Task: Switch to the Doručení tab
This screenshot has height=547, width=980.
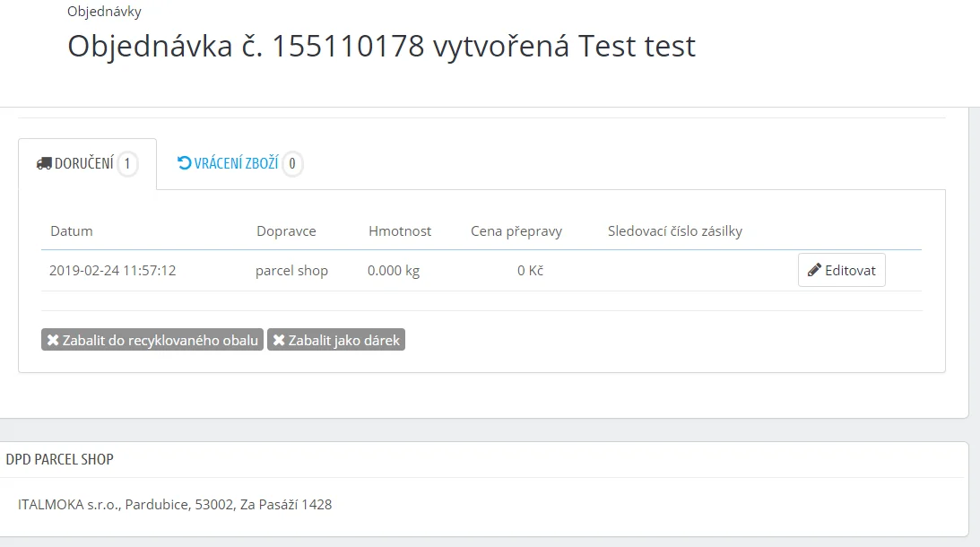Action: (x=84, y=164)
